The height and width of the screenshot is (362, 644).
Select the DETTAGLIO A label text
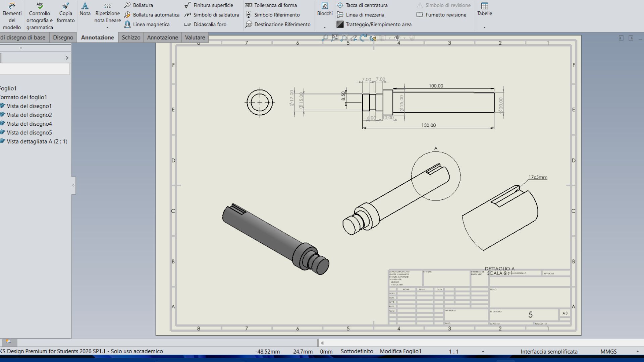[500, 269]
